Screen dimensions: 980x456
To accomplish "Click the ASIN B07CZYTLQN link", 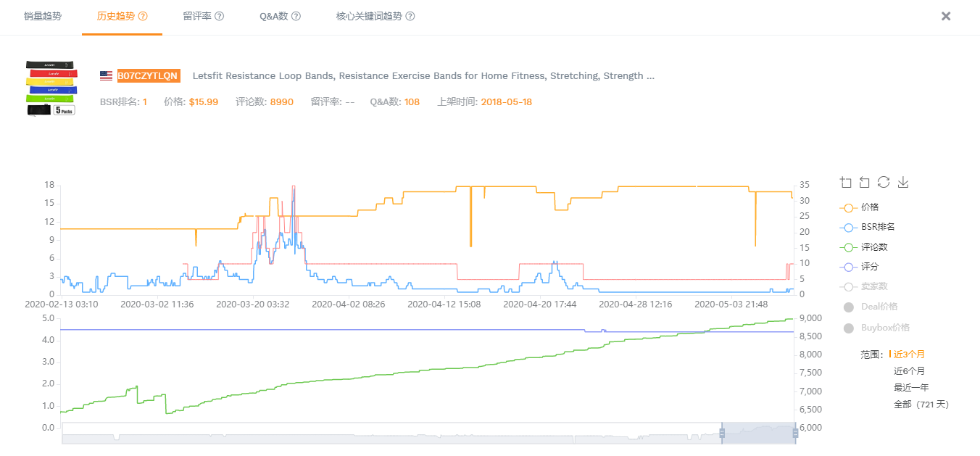I will coord(148,76).
